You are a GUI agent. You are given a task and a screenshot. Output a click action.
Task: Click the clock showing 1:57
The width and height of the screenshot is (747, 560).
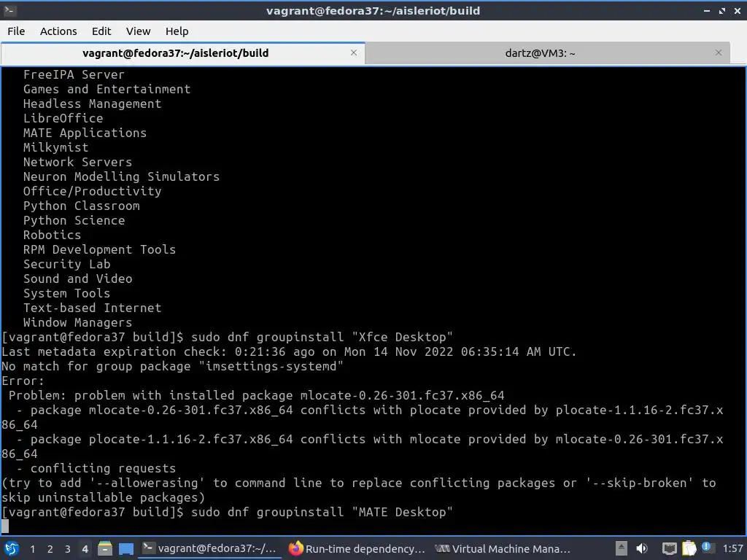[732, 548]
